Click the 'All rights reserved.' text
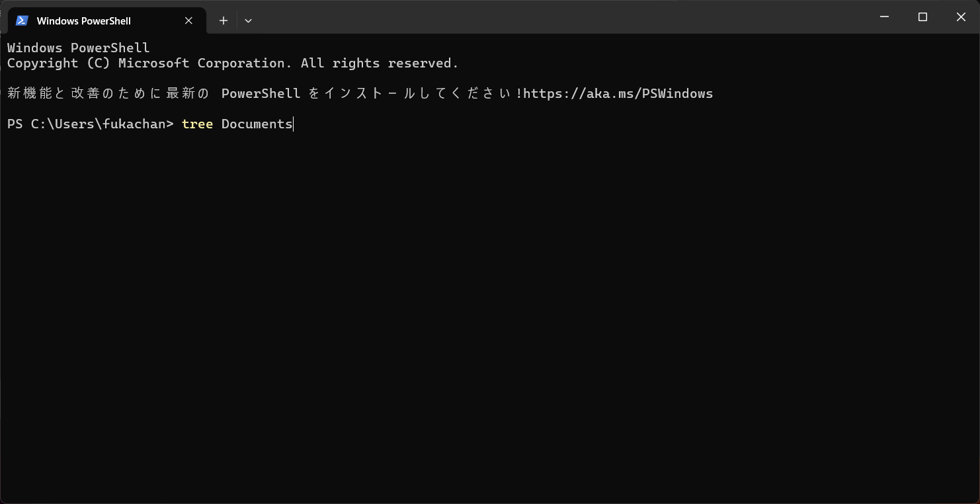 click(x=380, y=63)
